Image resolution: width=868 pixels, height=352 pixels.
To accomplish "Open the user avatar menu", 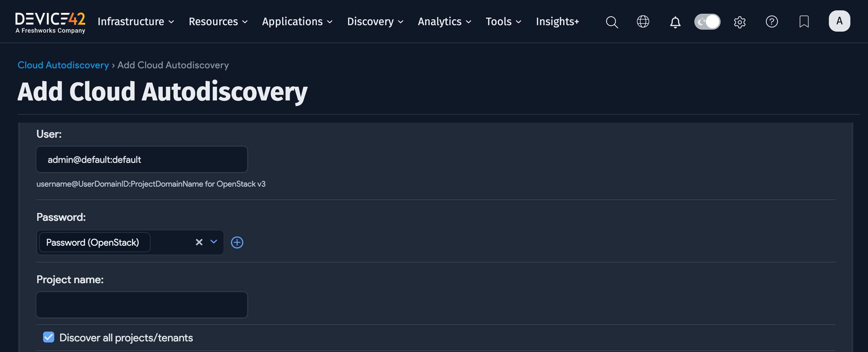I will 839,21.
